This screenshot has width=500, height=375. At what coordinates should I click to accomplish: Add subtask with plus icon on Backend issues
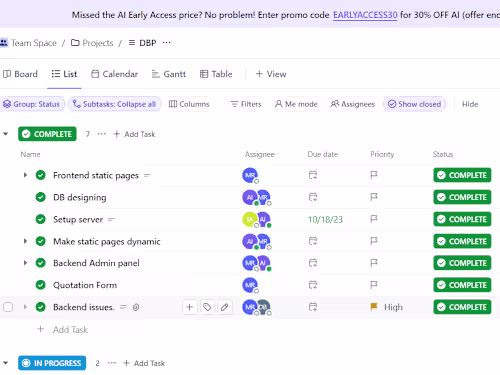point(189,307)
